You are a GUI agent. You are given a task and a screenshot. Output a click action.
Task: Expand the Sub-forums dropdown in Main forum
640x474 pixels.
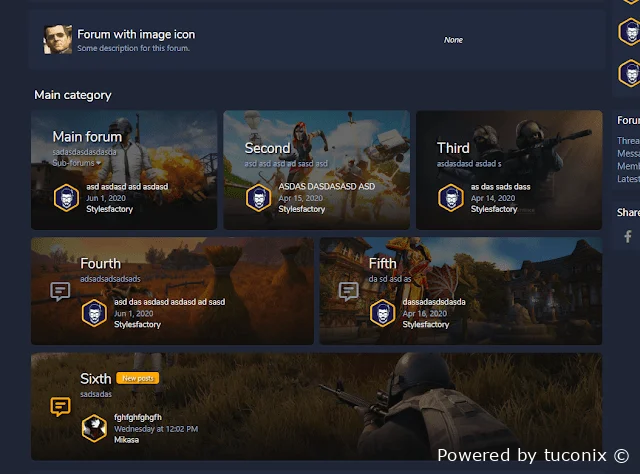(x=77, y=163)
